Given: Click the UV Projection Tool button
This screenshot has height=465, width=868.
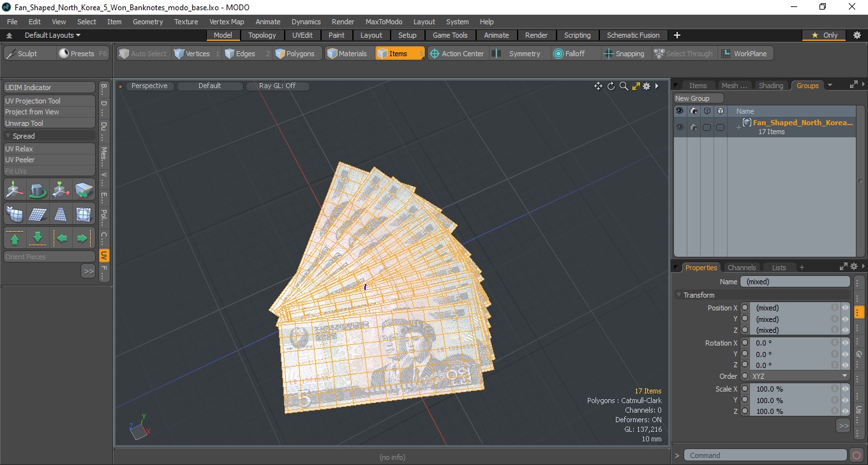Looking at the screenshot, I should pyautogui.click(x=50, y=101).
